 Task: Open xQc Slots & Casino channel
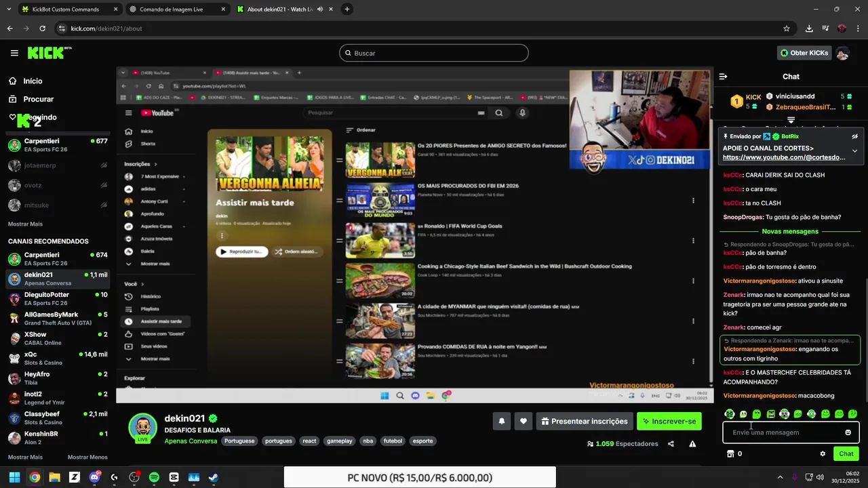[58, 358]
